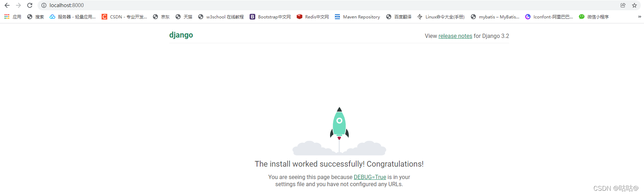Click the django logo heading
Screen dimensions: 644x195
pyautogui.click(x=181, y=35)
